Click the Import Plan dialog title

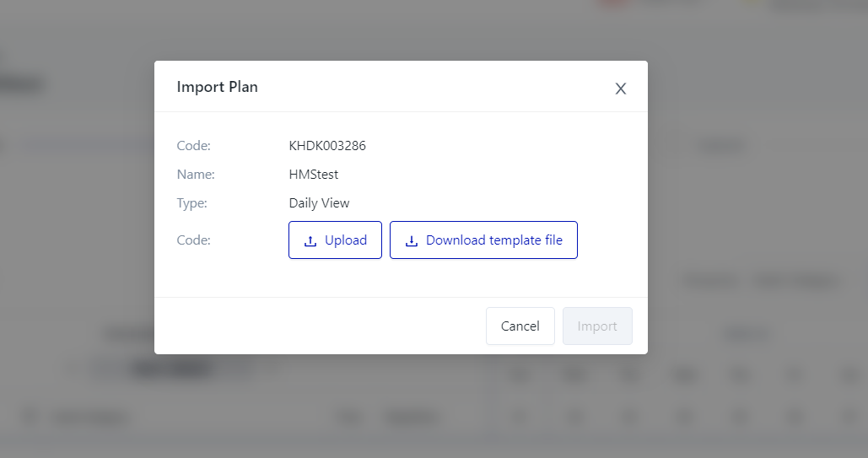[x=217, y=87]
